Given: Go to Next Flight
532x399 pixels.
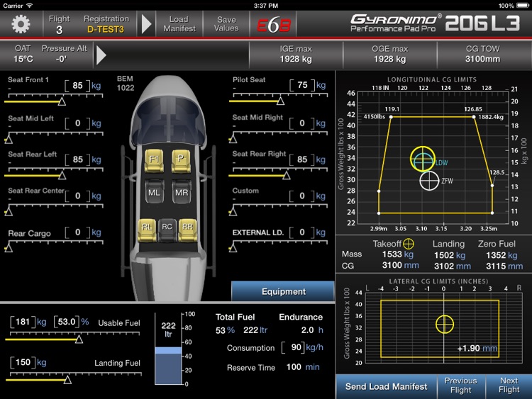Looking at the screenshot, I should coord(509,386).
